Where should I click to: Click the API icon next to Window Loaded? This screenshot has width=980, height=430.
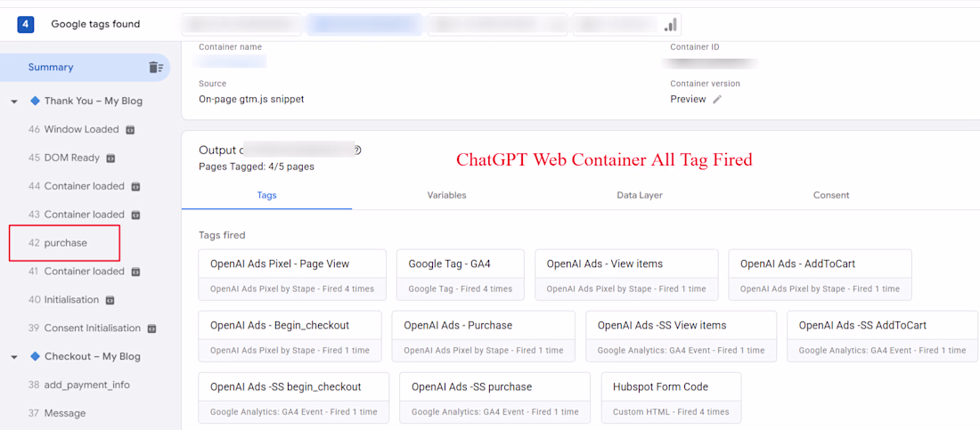coord(130,130)
